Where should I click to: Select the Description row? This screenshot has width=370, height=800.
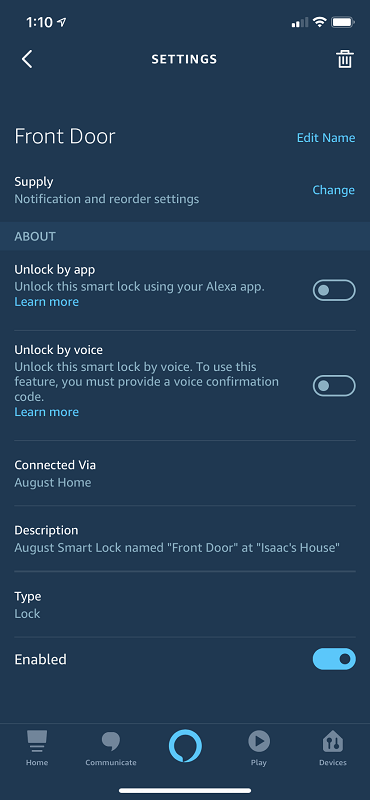point(185,539)
